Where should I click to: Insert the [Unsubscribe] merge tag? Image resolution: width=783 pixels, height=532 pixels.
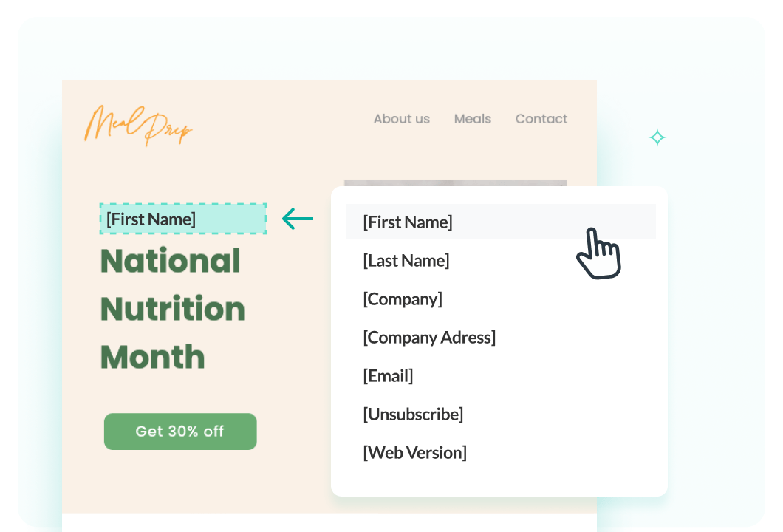point(413,415)
